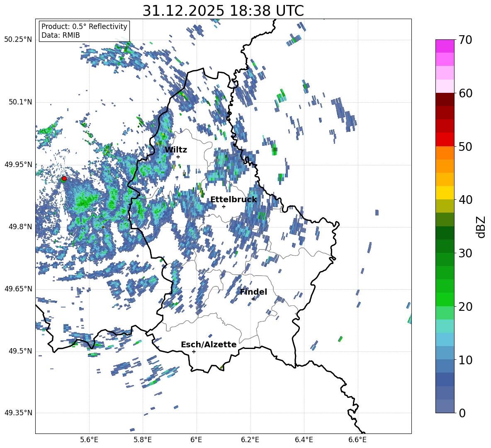Click the 49.8°N latitude label
Viewport: 491px width, 448px height.
pos(20,227)
